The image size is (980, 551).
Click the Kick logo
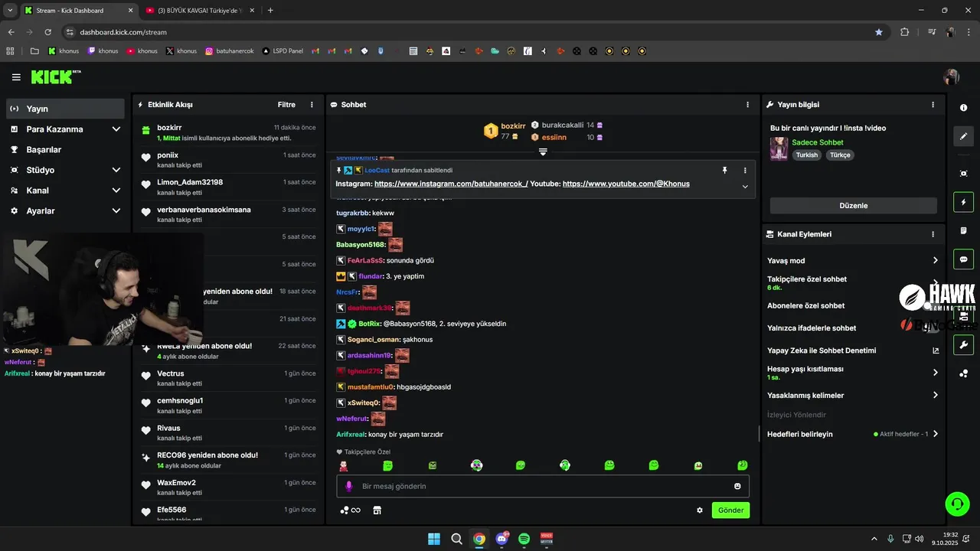tap(55, 77)
